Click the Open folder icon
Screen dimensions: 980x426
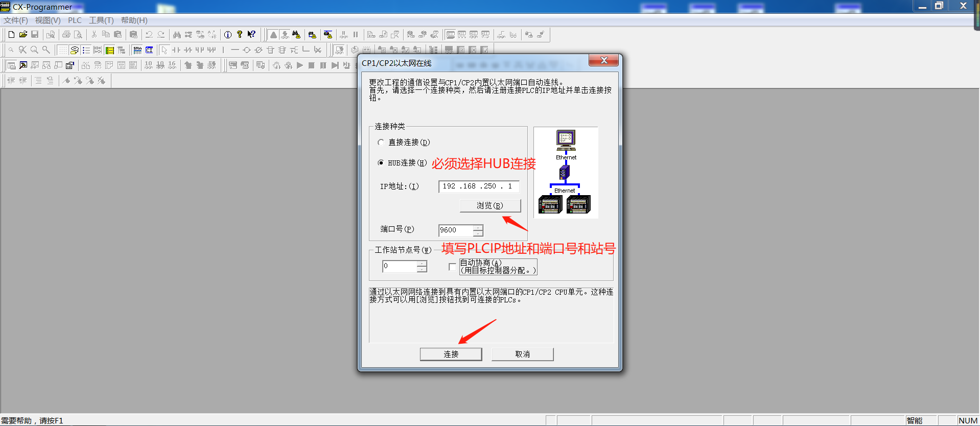coord(23,35)
